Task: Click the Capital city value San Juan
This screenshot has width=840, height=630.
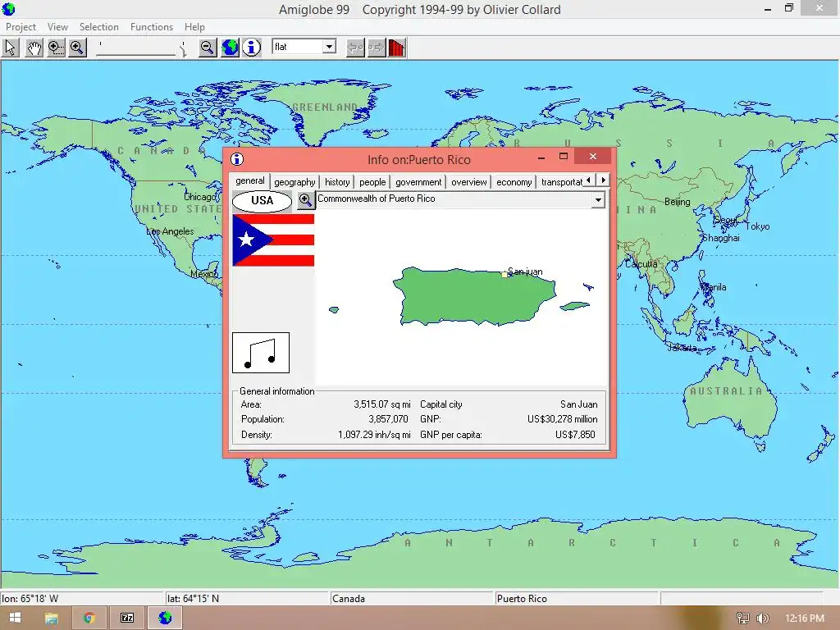Action: [578, 404]
